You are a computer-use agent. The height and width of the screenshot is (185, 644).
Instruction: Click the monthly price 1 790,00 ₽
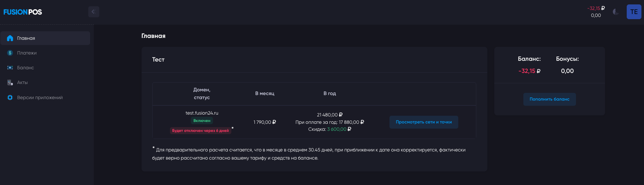pos(265,122)
